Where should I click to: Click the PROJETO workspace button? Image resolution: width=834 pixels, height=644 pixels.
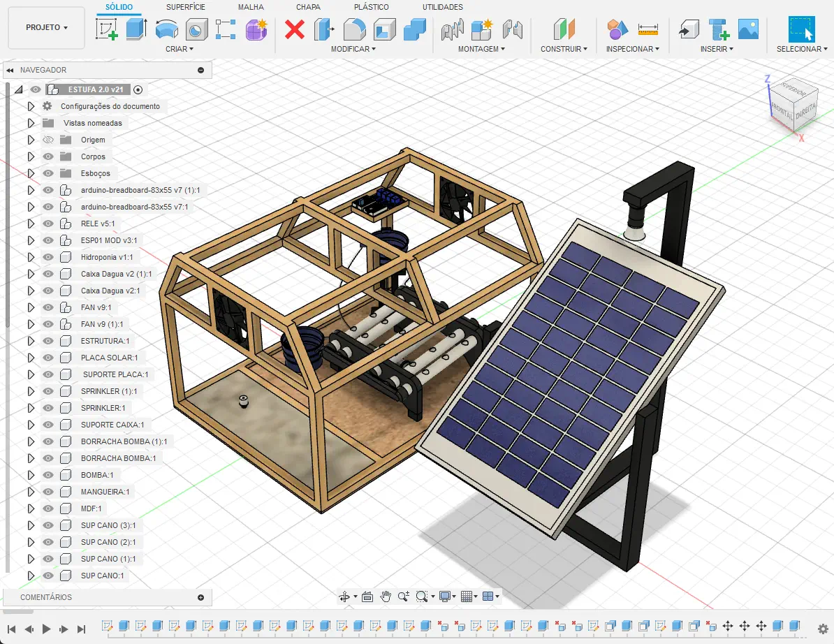[47, 28]
